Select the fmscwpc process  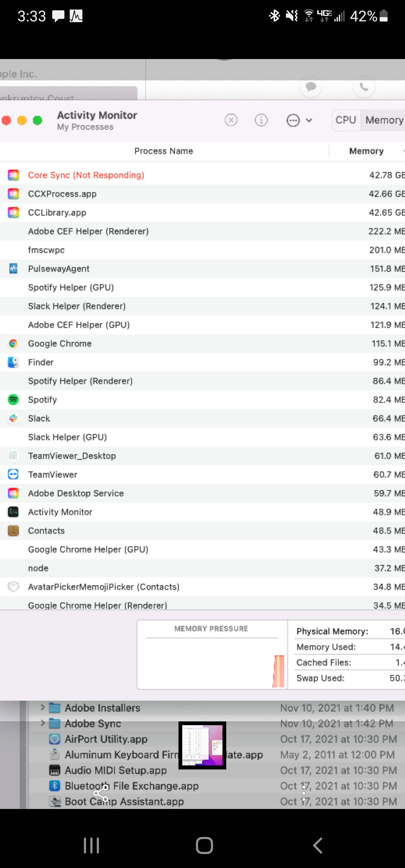pos(202,250)
